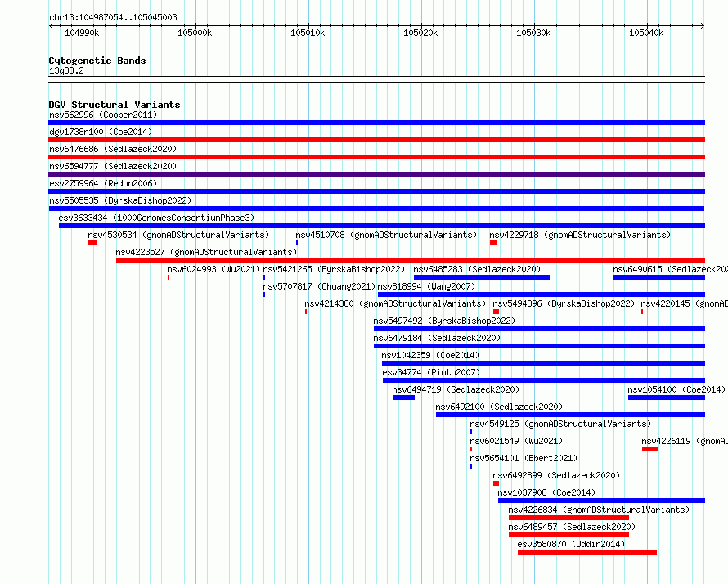Select the blue bar for nsv562996
This screenshot has width=728, height=584.
pos(376,123)
